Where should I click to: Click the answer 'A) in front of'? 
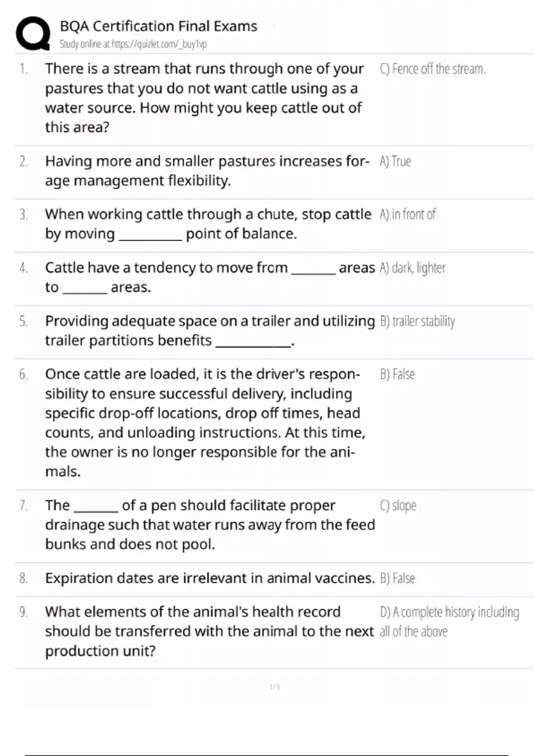pyautogui.click(x=407, y=214)
